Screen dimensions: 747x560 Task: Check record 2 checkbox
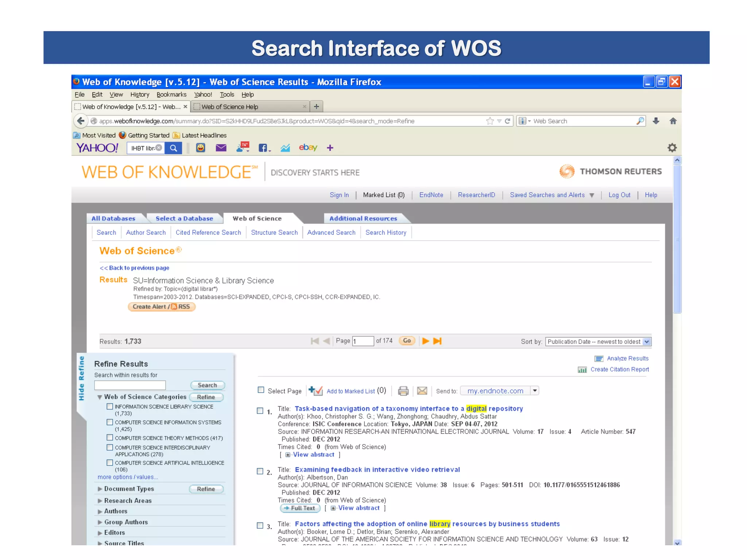[x=260, y=471]
